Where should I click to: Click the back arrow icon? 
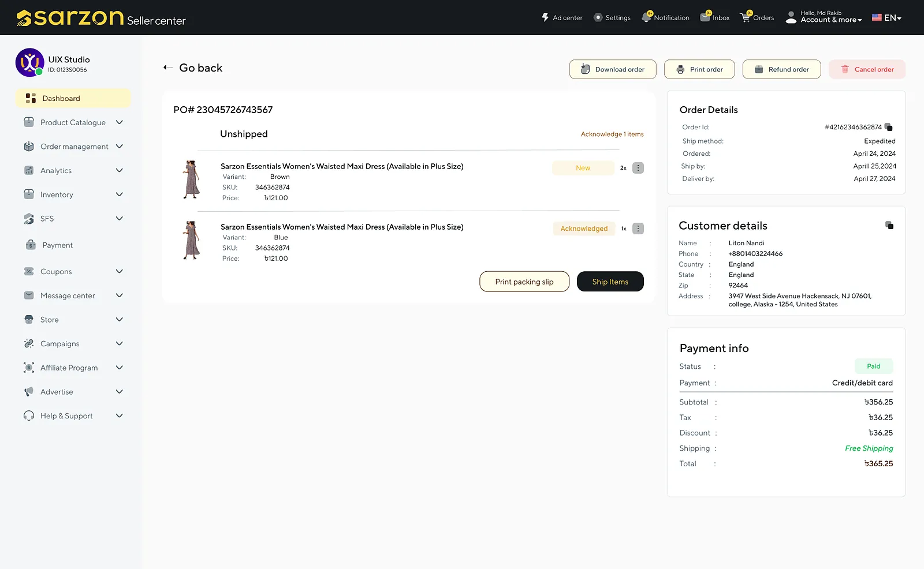168,68
